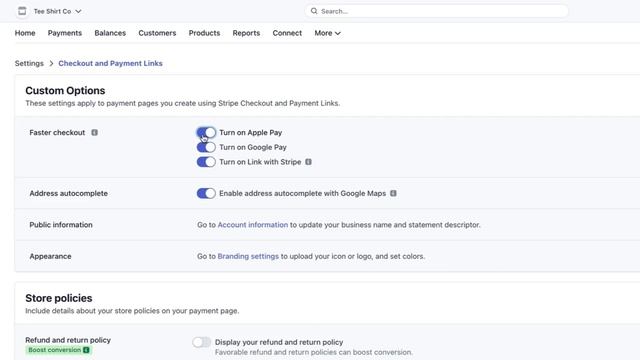Screen dimensions: 640x360
Task: Click 'Favorable refund and return policies' description
Action: pos(313,352)
